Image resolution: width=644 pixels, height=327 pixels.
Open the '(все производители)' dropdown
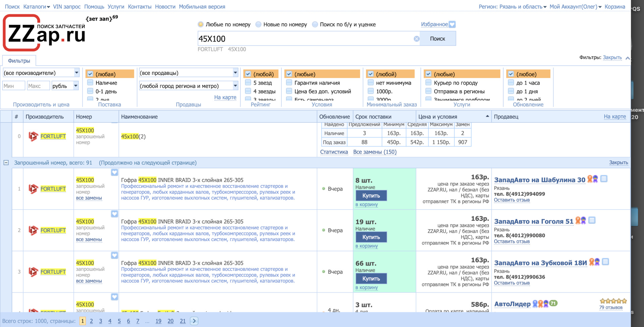pyautogui.click(x=41, y=73)
